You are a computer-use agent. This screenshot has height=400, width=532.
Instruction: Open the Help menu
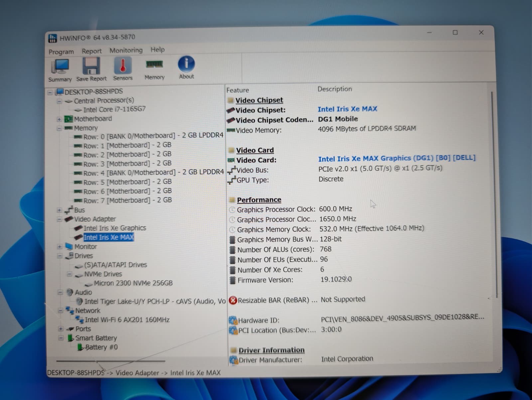158,50
